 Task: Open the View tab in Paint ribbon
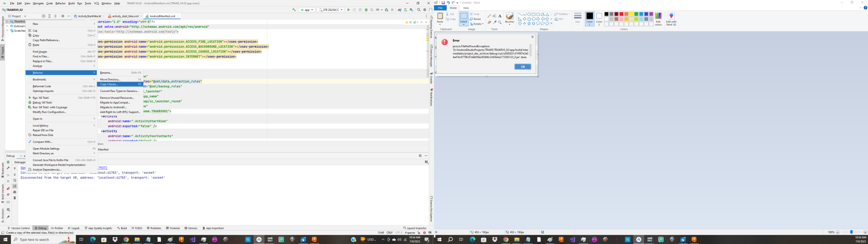(x=466, y=8)
